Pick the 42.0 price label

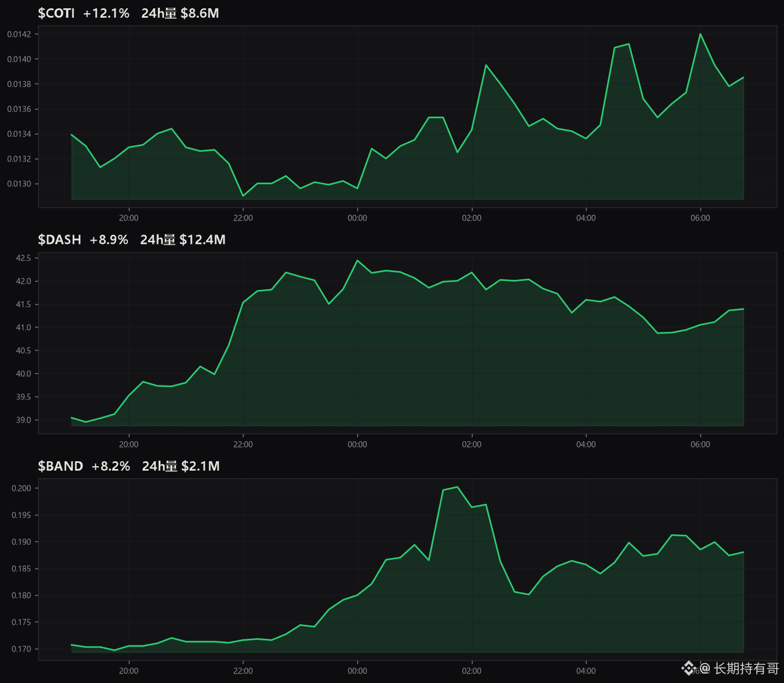point(23,281)
